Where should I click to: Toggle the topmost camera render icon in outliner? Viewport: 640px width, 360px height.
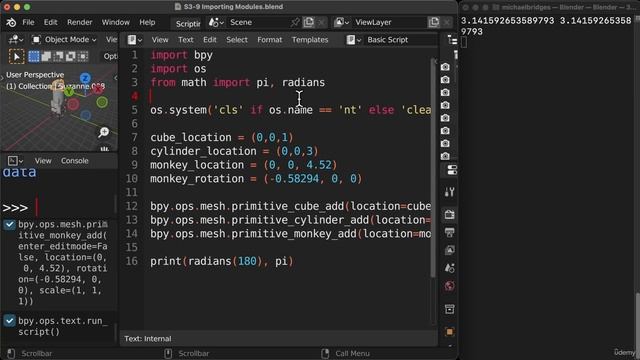tap(445, 67)
